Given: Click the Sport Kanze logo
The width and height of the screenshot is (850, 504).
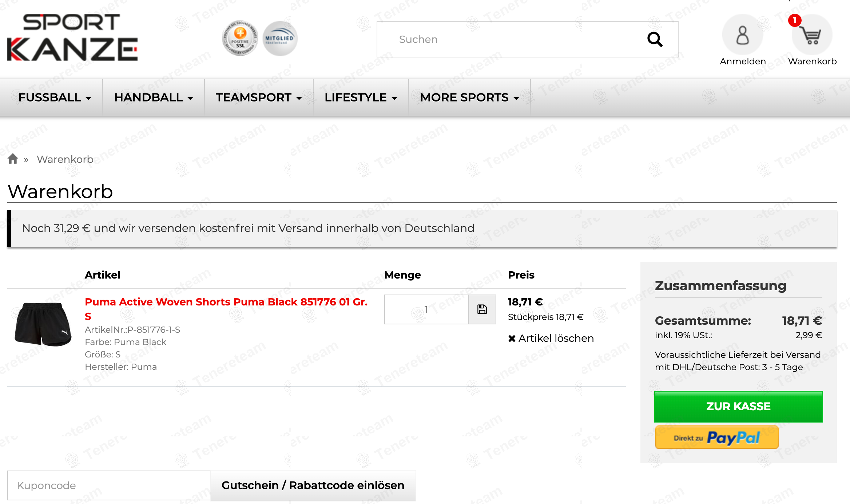Looking at the screenshot, I should point(72,37).
